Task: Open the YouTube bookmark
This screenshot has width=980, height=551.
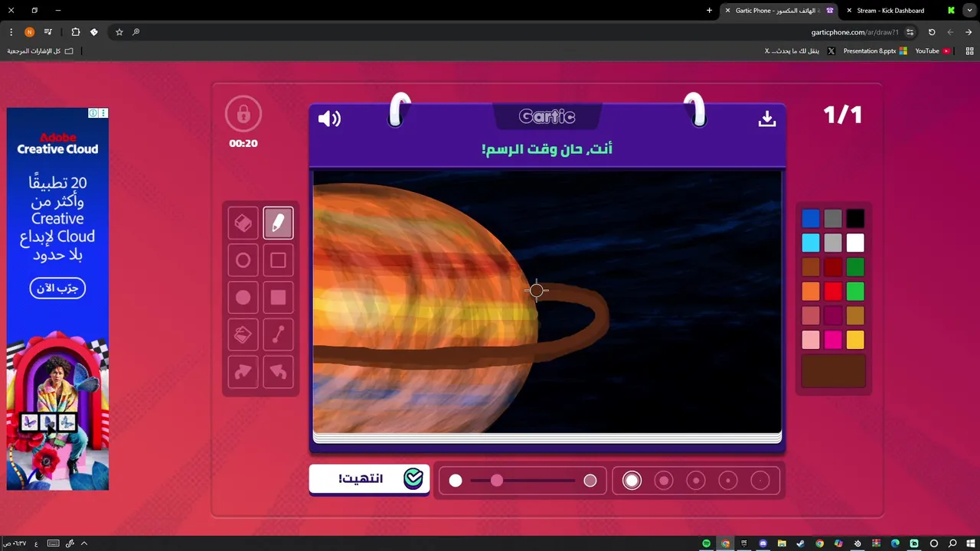Action: coord(933,51)
